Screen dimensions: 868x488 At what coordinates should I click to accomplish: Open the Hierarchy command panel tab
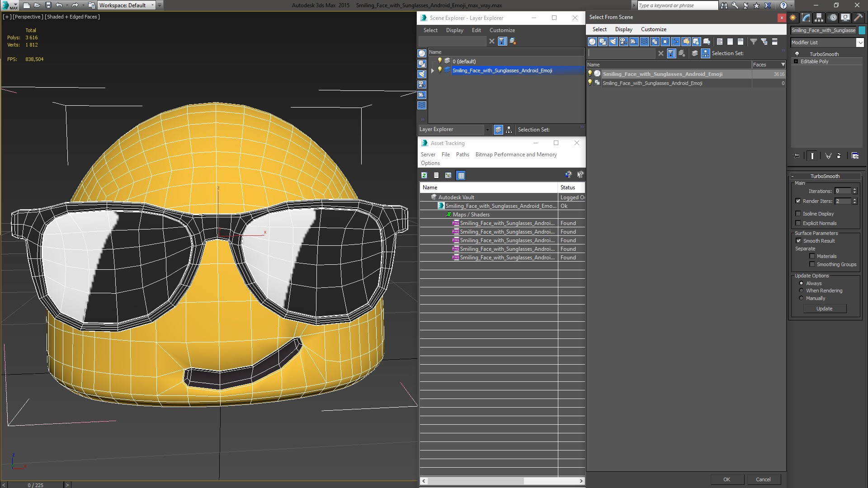819,18
